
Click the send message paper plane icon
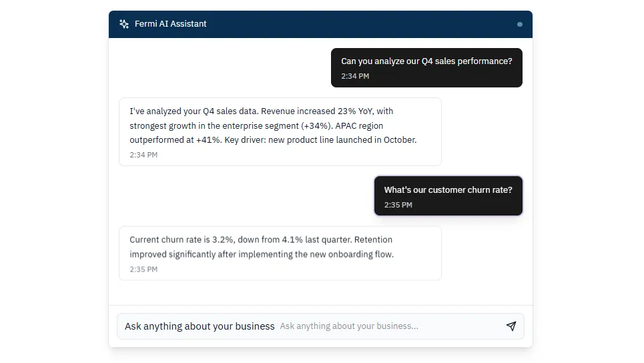(x=511, y=326)
